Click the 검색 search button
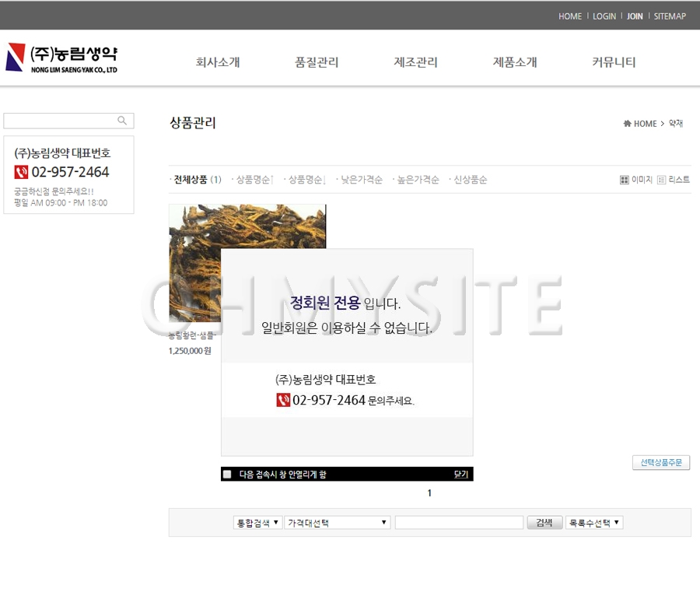The width and height of the screenshot is (700, 610). point(544,523)
